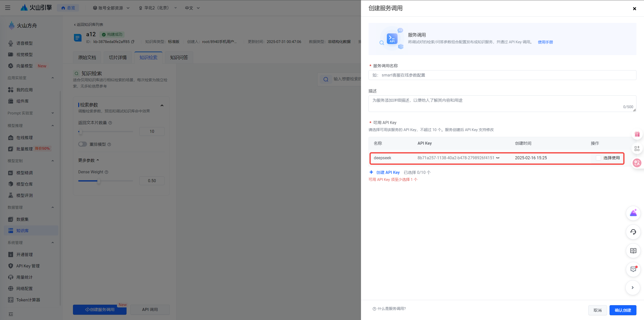The height and width of the screenshot is (320, 644).
Task: Reveal the deepseek API key eye icon
Action: 498,158
